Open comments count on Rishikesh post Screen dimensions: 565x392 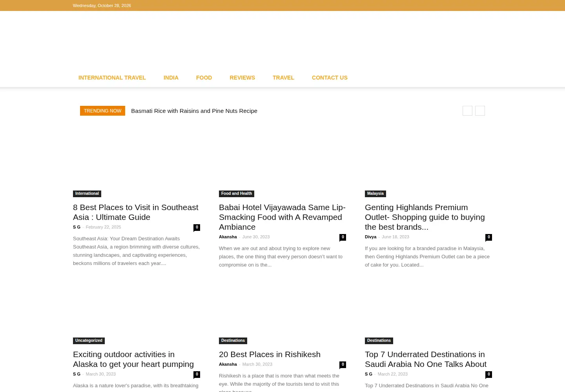(343, 365)
